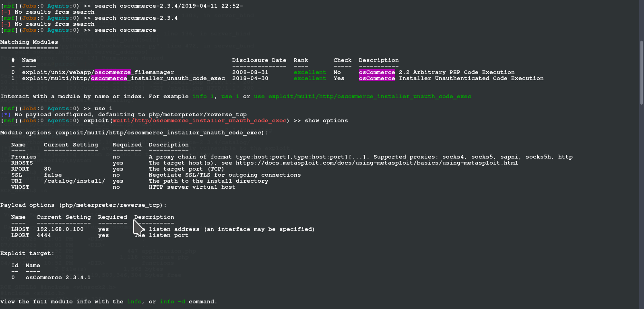Click 'search oscommerce-2.3.4/2019-04-11 22:52-' command
Viewport: 644px width, 309px height.
[169, 6]
